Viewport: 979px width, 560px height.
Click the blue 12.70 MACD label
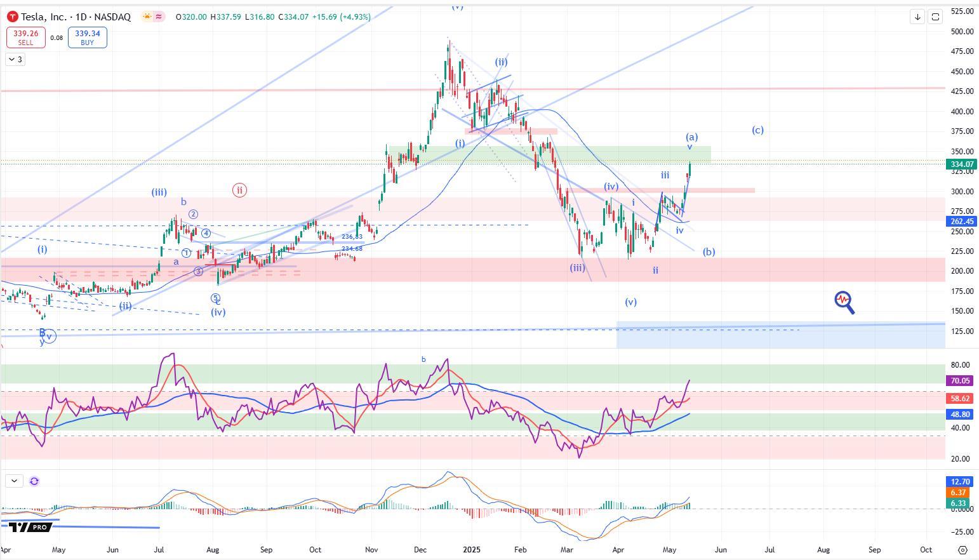[959, 482]
